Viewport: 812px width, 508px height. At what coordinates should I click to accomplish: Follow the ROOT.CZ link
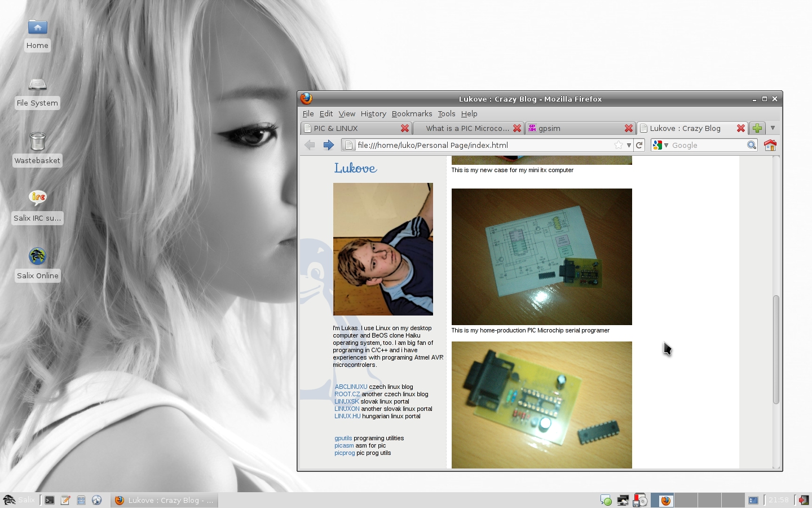coord(347,394)
